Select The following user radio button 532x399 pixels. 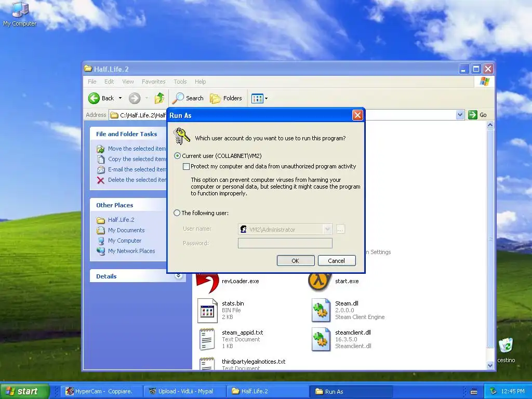(x=177, y=212)
